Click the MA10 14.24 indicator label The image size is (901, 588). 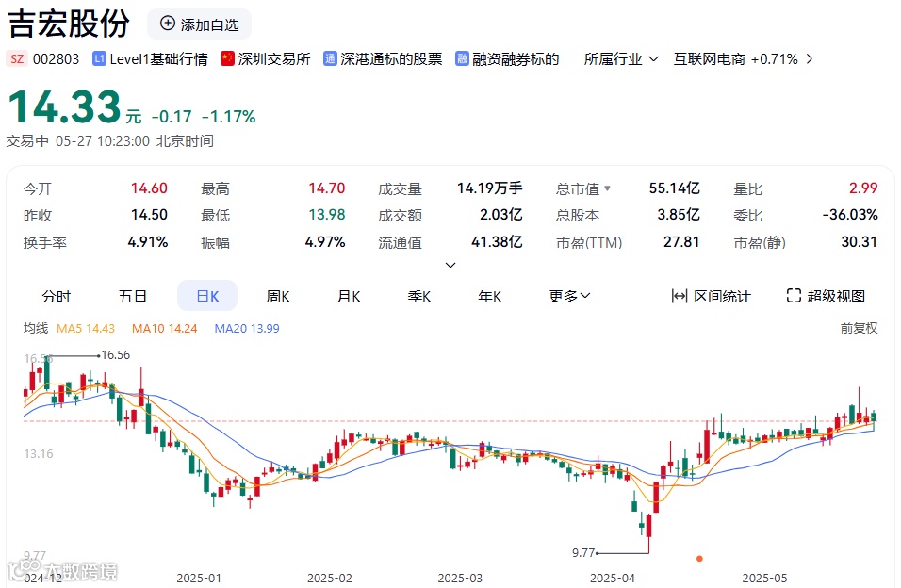pos(164,328)
